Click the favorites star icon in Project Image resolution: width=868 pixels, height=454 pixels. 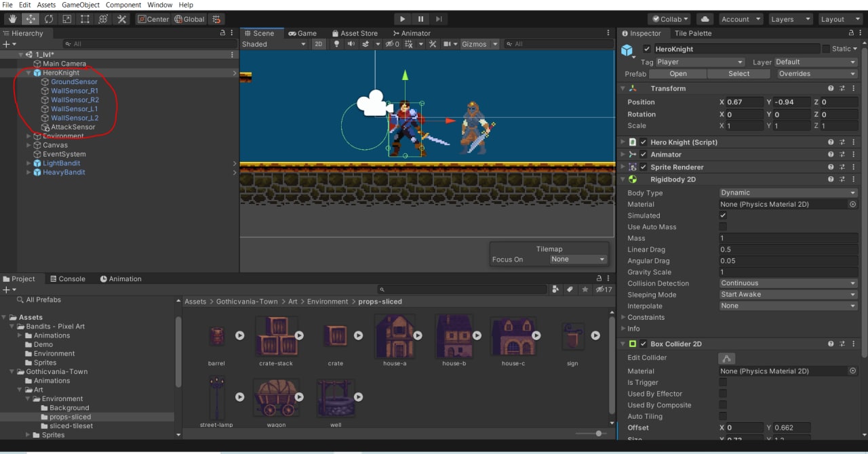point(585,289)
